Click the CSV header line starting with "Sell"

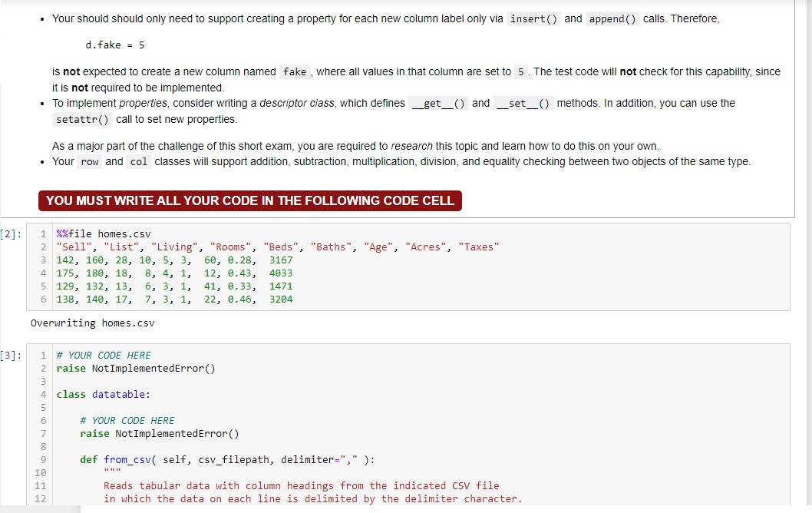pos(278,247)
